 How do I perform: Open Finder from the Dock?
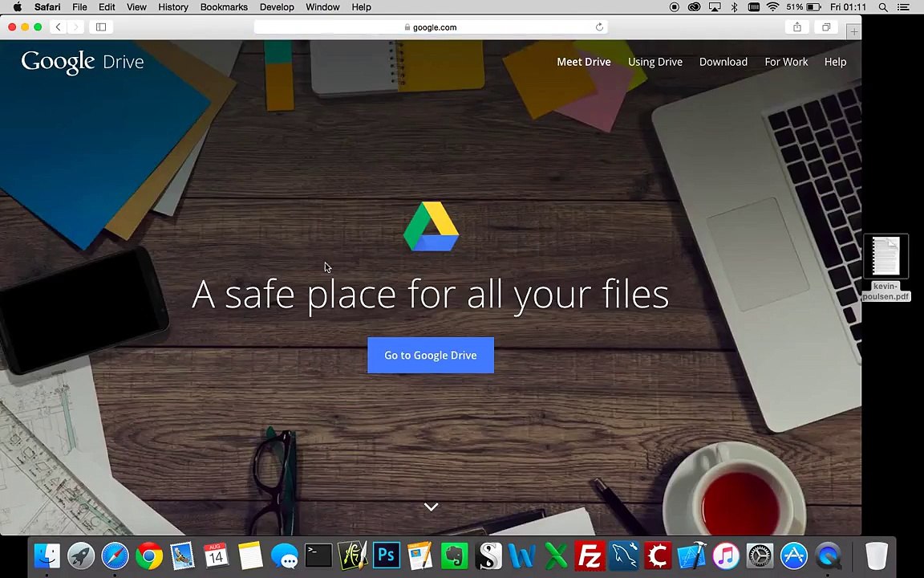pos(47,556)
